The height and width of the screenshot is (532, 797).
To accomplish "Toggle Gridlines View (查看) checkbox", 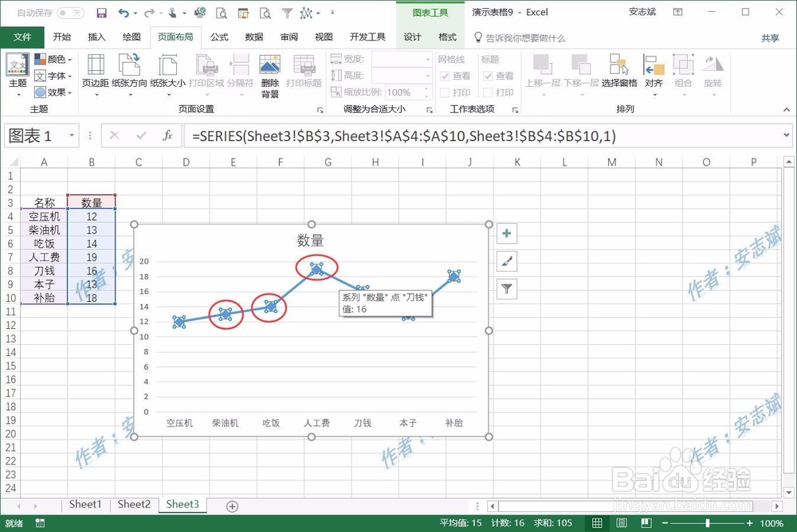I will tap(445, 76).
